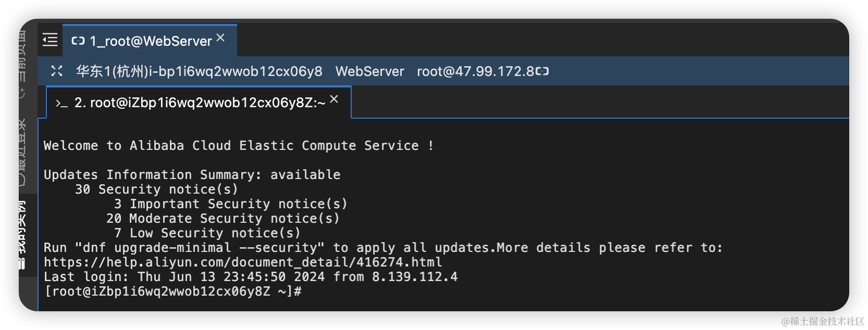The height and width of the screenshot is (330, 868).
Task: Select the 2. root@iZbp1i6wq2wwob12cx06y8Z:~ terminal tab
Action: (199, 103)
